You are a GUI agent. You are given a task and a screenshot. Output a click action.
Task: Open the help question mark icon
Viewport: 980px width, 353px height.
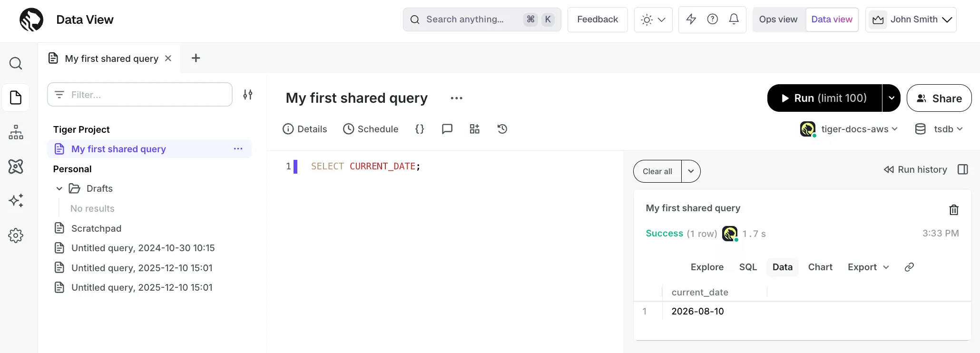coord(712,19)
